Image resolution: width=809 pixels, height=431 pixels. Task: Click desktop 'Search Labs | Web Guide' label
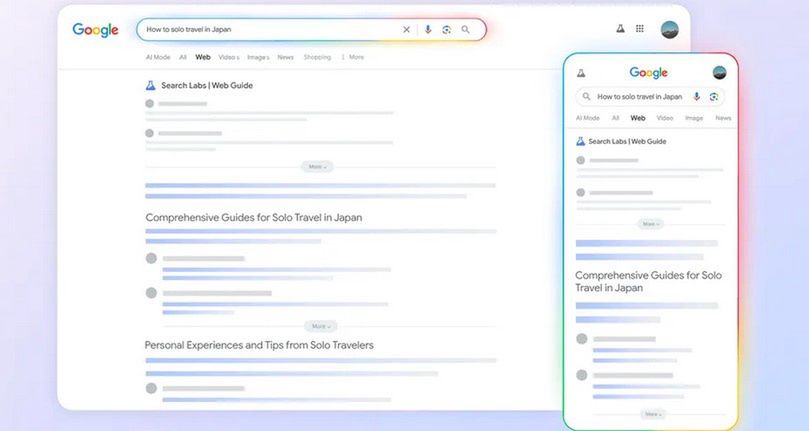pos(207,86)
